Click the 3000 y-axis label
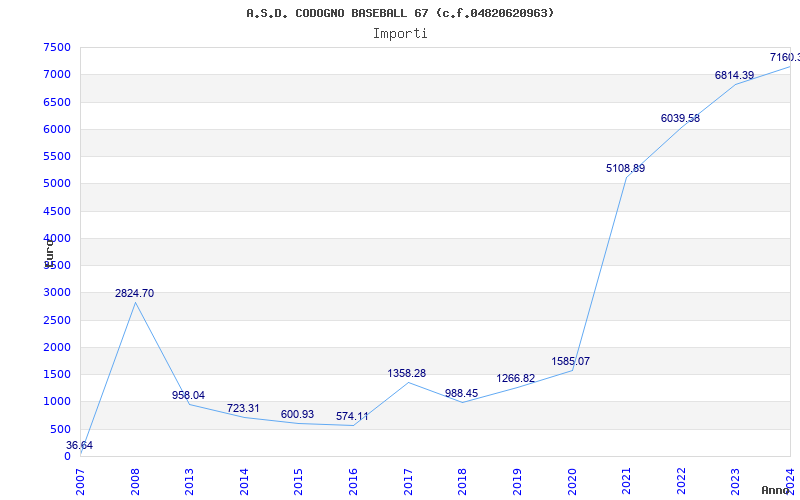The image size is (800, 500). tap(57, 292)
